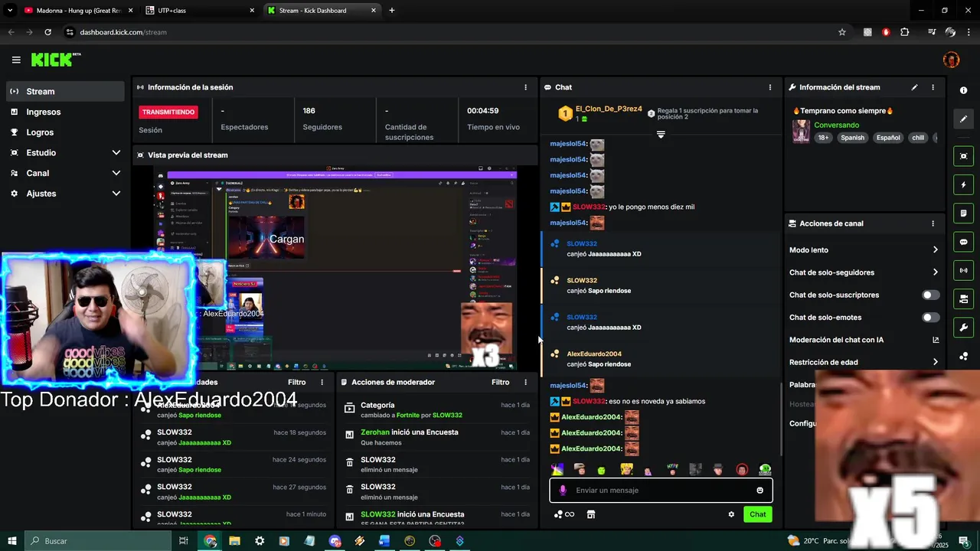Image resolution: width=980 pixels, height=551 pixels.
Task: Open File Explorer from the taskbar
Action: coord(234,541)
